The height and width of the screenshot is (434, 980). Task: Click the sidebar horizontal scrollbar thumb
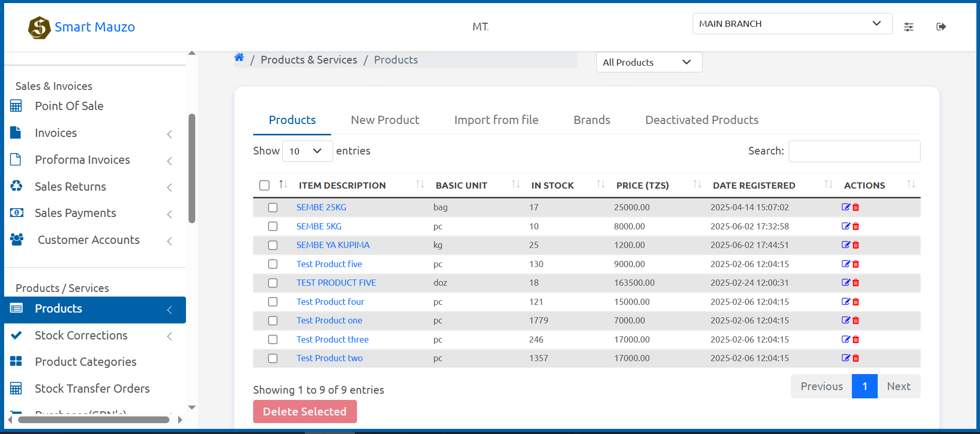(94, 420)
